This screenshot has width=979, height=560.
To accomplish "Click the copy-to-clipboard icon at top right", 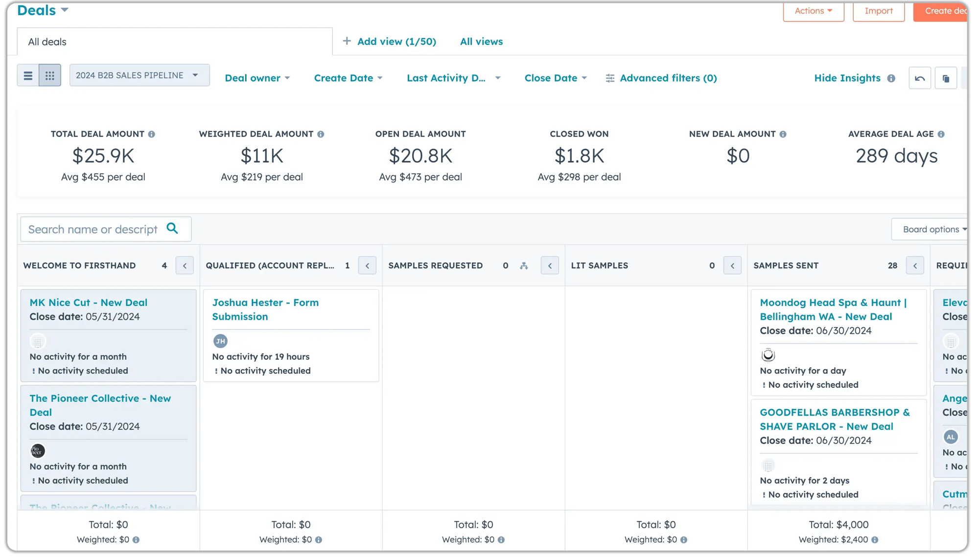I will 946,78.
